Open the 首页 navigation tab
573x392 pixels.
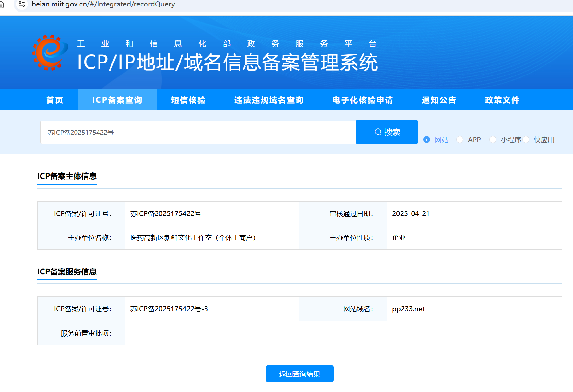[x=55, y=100]
